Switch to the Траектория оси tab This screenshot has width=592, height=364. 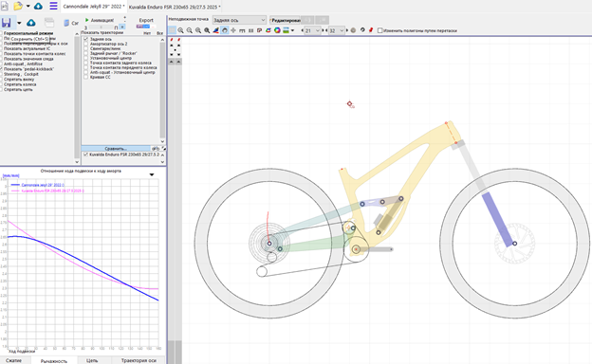click(139, 360)
